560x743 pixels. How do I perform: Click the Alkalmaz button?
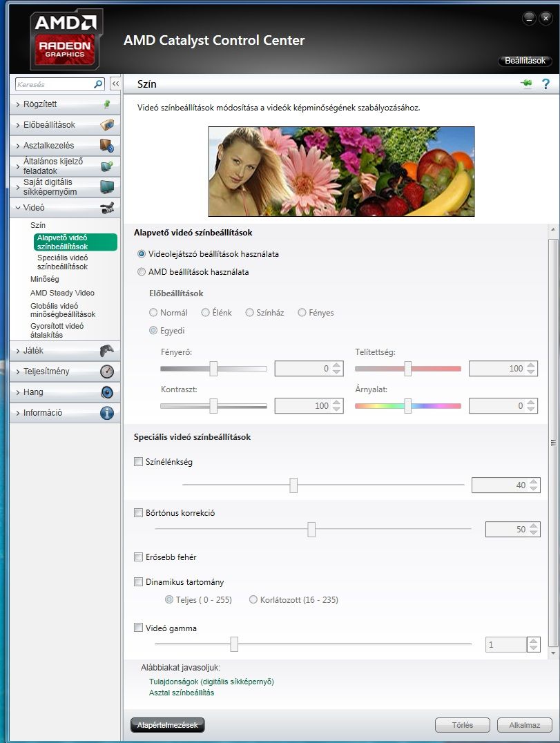pos(525,725)
